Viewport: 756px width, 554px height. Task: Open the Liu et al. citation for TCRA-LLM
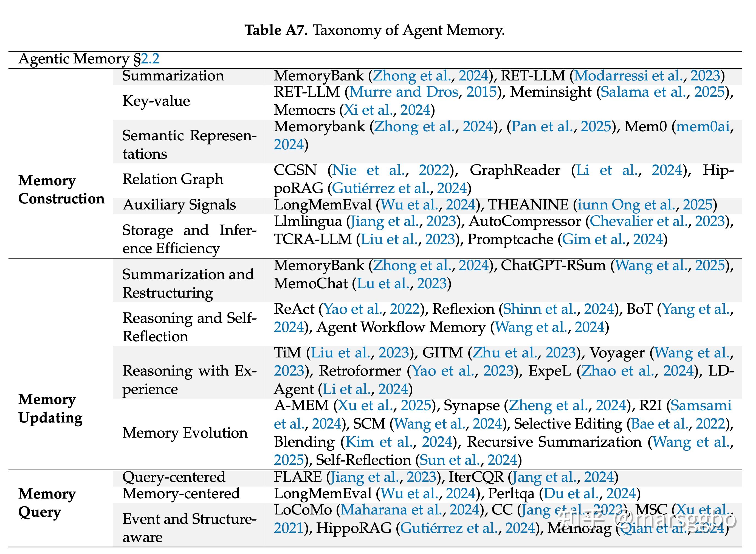[x=408, y=239]
